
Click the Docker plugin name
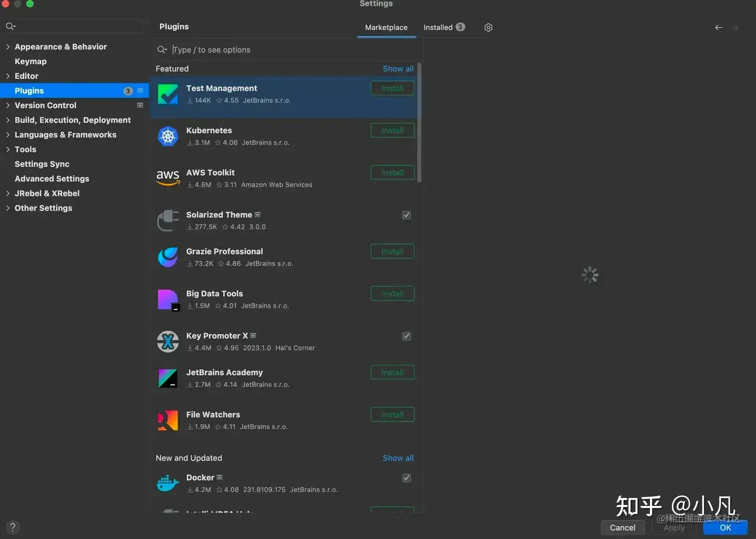pos(200,478)
